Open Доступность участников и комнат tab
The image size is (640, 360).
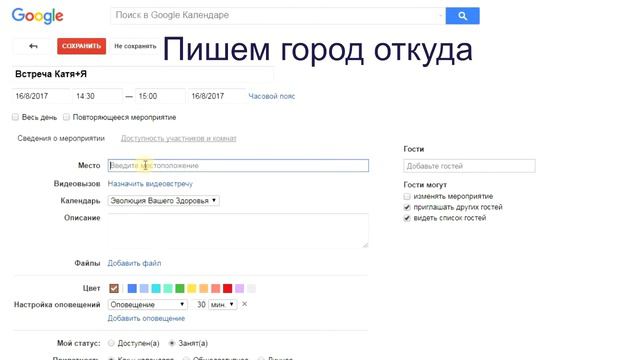pos(178,138)
